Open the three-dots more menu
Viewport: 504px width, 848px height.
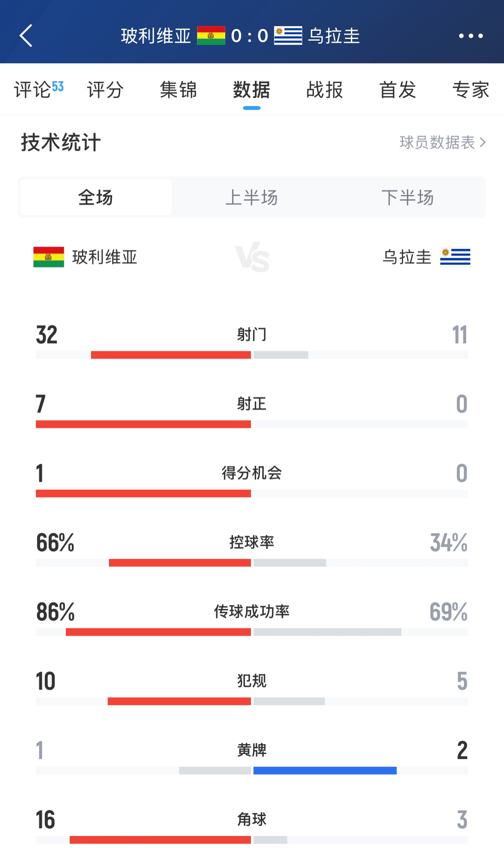pyautogui.click(x=471, y=36)
